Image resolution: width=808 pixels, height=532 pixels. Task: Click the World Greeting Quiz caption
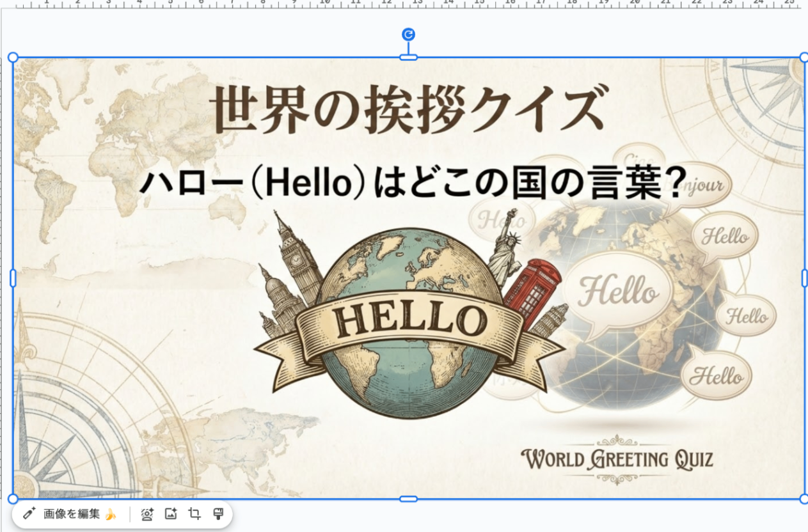point(617,459)
